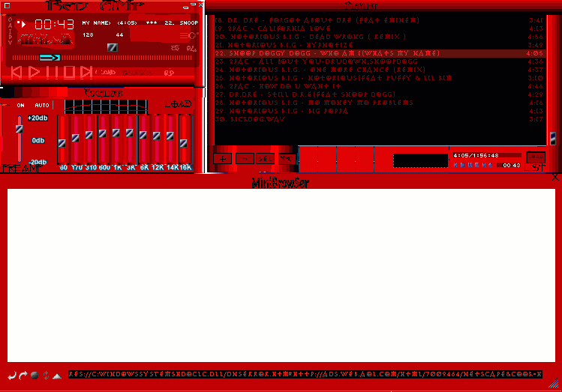562x392 pixels.
Task: Click the 14K equalizer band slider
Action: click(x=170, y=136)
